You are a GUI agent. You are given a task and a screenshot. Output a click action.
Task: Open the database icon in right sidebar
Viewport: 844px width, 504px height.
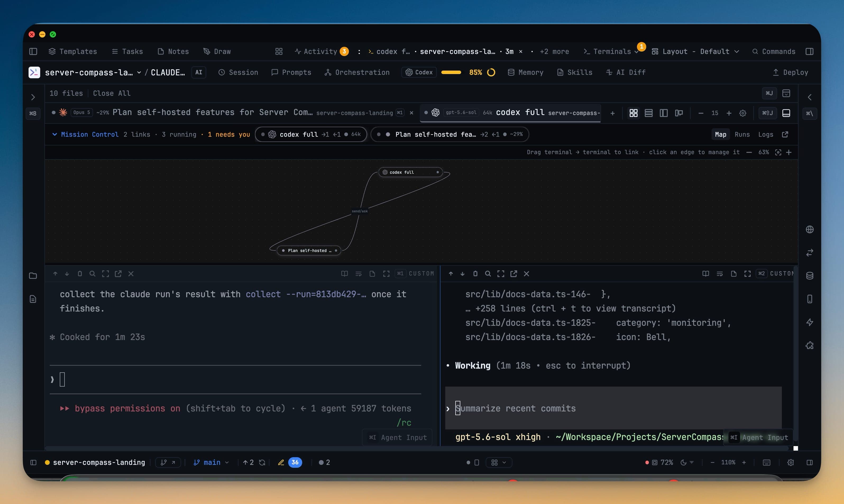809,276
